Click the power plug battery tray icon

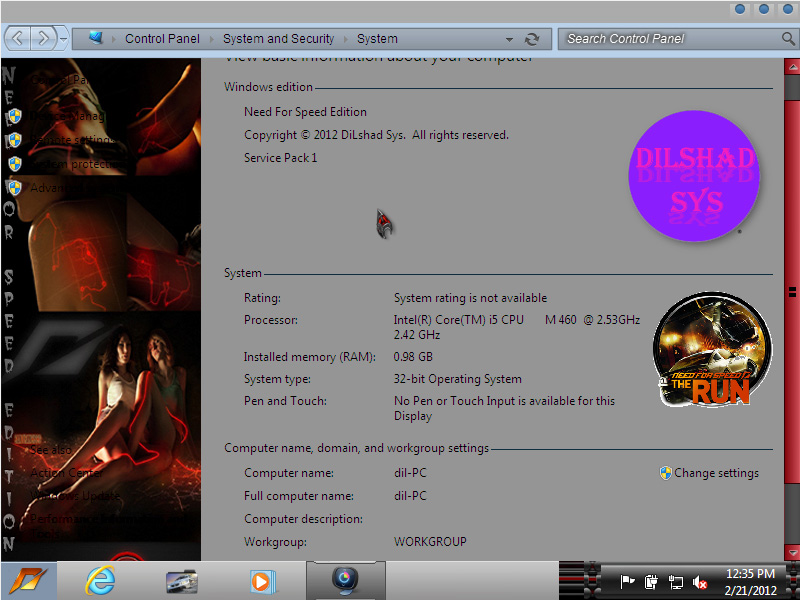tap(651, 581)
